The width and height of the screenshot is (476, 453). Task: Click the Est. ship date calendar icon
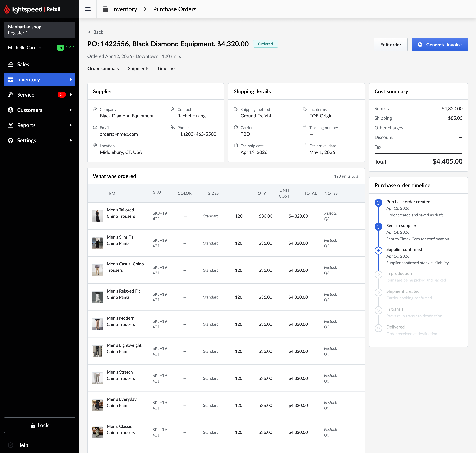(x=236, y=145)
